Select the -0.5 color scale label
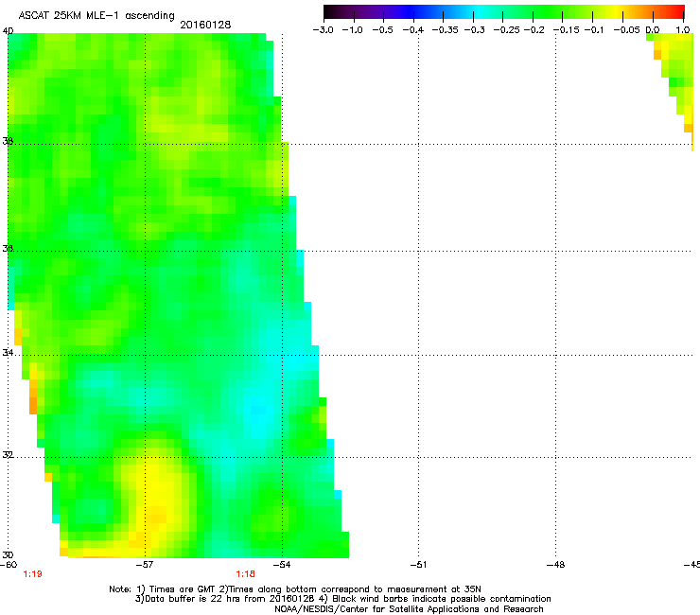The height and width of the screenshot is (615, 700). tap(382, 30)
